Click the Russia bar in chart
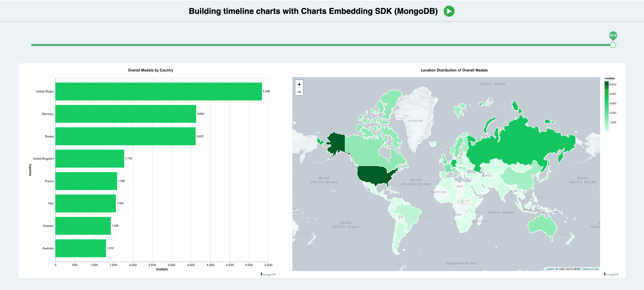 [x=125, y=136]
